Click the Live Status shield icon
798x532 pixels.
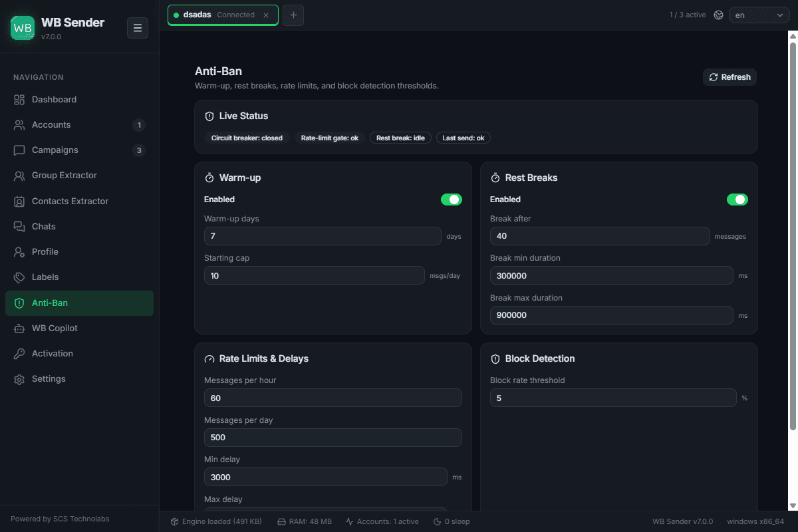pos(209,116)
